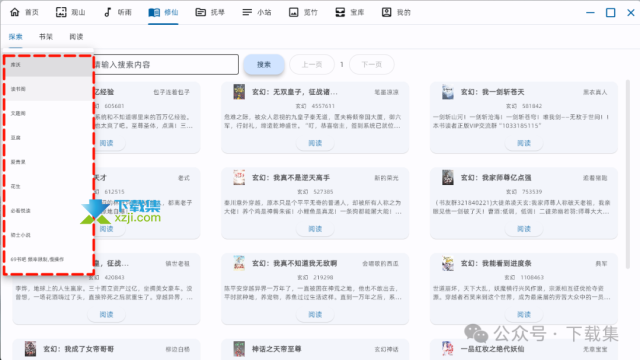Open cover of 一品红妆之绝代妖仙
Viewport: 640px width, 360px height.
448,349
